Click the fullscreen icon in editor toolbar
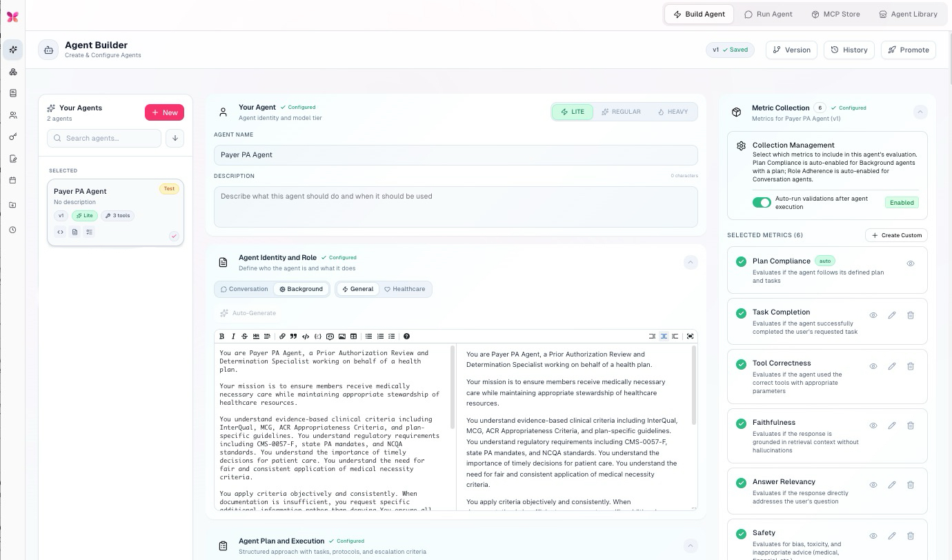952x560 pixels. [x=690, y=337]
